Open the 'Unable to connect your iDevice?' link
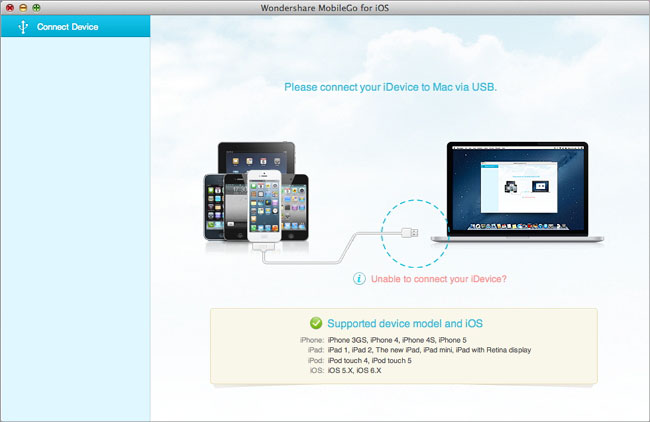This screenshot has width=650, height=422. click(x=439, y=279)
